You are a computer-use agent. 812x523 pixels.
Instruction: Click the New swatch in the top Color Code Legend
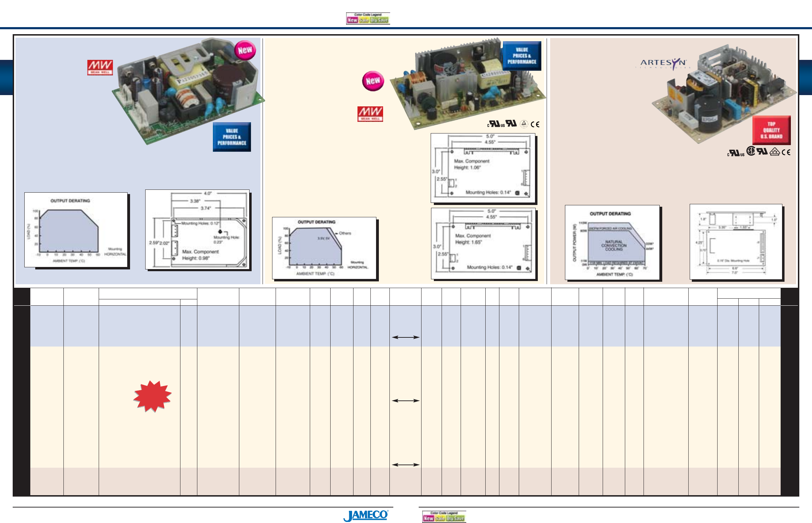(x=352, y=20)
